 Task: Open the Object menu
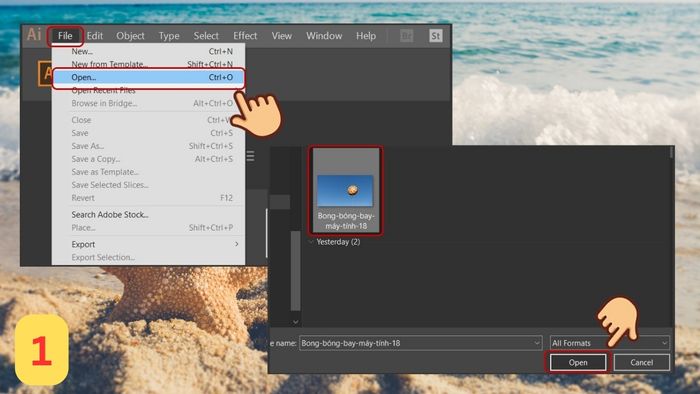tap(130, 36)
